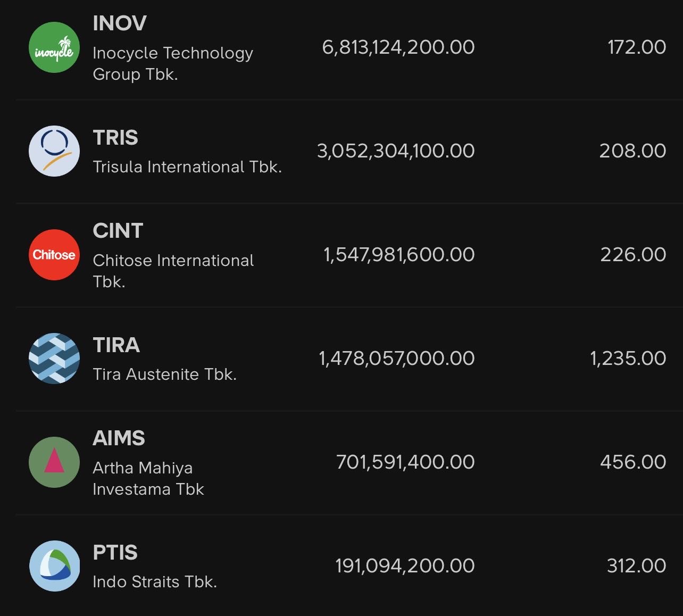Image resolution: width=683 pixels, height=616 pixels.
Task: Click PTIS price 312.00
Action: point(636,566)
